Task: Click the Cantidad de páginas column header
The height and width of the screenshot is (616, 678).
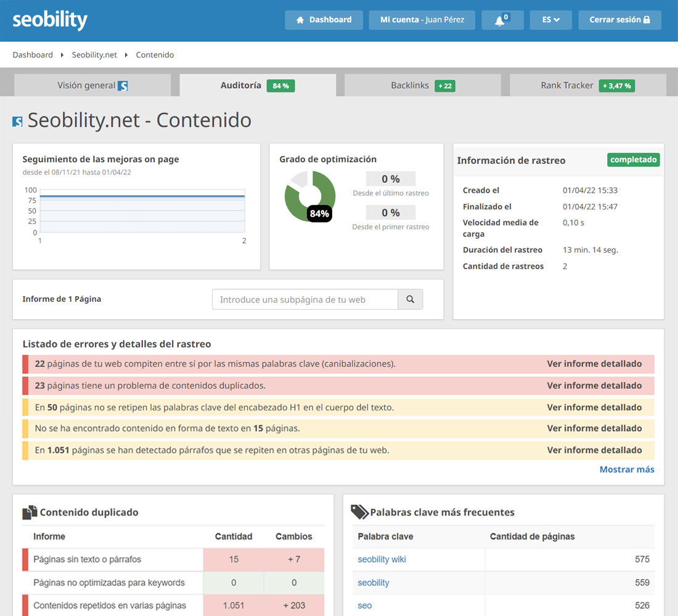Action: click(533, 537)
